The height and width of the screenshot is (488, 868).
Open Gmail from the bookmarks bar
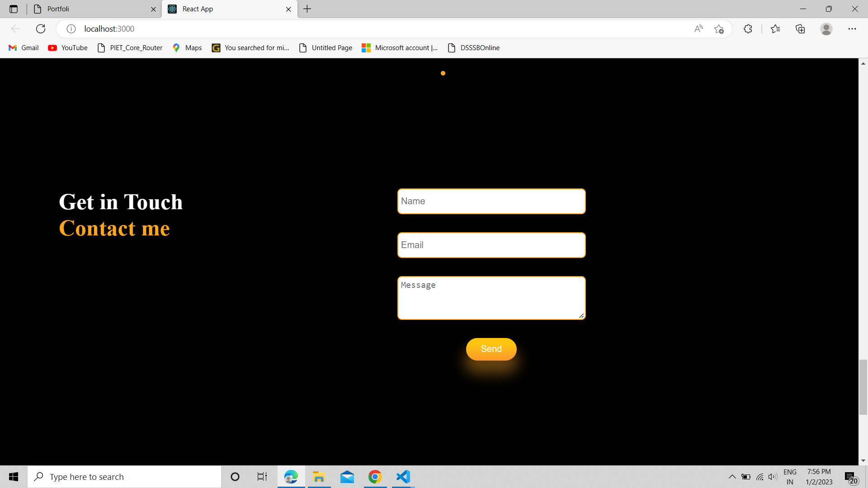click(x=23, y=47)
